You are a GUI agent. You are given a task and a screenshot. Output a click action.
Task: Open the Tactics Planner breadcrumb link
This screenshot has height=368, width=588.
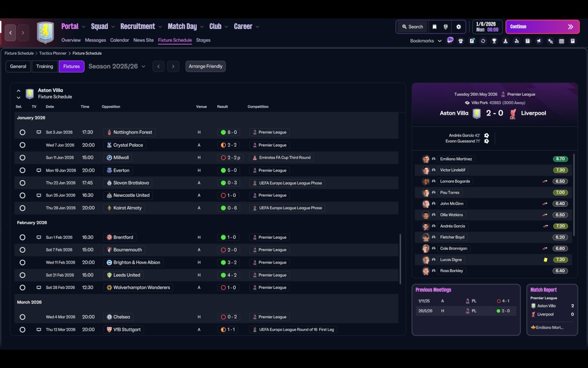(x=53, y=53)
